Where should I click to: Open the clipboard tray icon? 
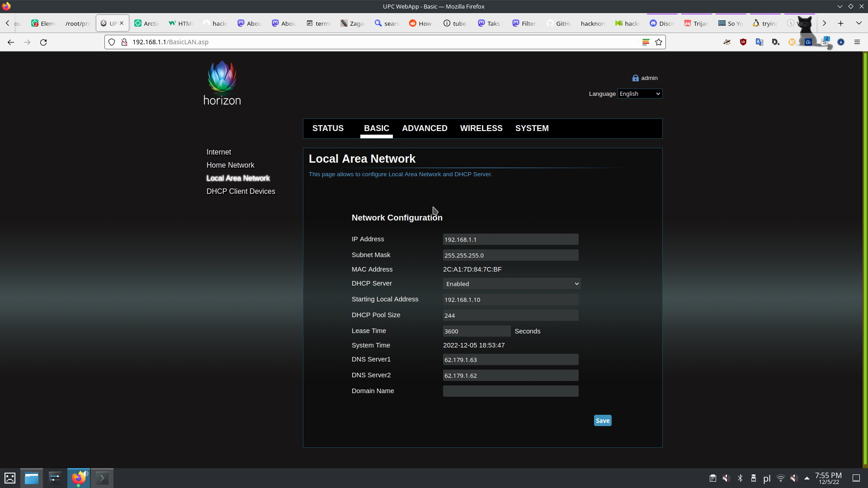click(x=713, y=478)
